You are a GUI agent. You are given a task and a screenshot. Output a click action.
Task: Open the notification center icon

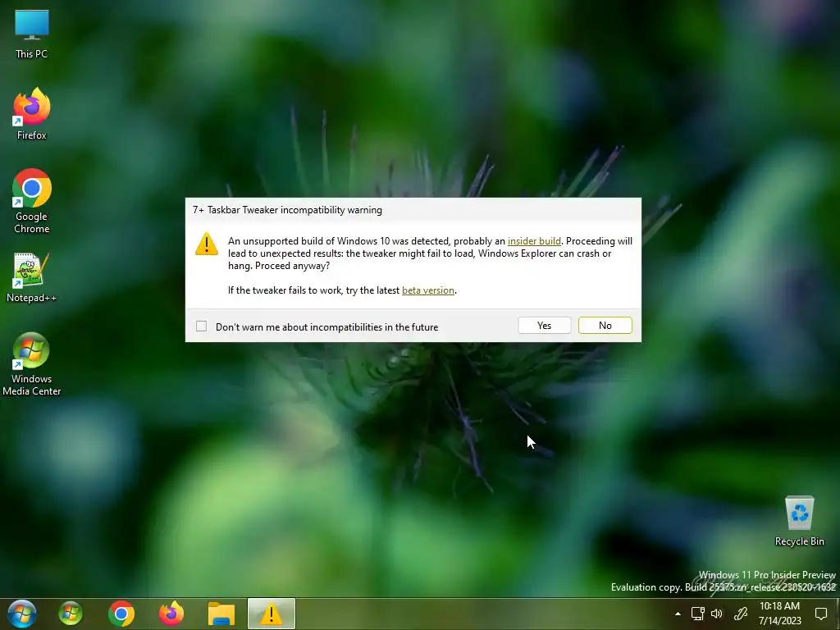tap(820, 614)
